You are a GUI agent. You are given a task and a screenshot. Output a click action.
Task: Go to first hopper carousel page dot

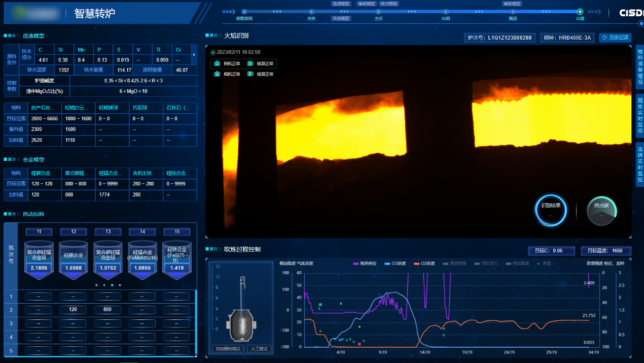click(x=96, y=285)
